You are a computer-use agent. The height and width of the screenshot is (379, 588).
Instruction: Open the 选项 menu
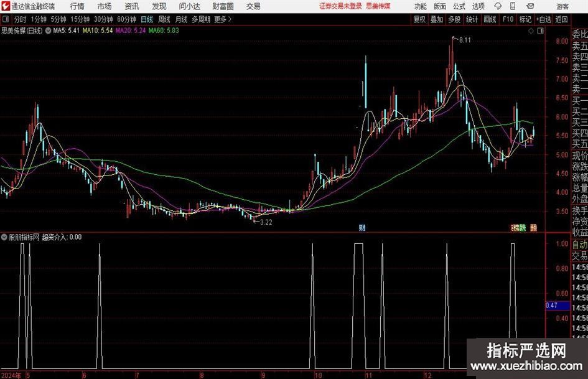click(x=478, y=6)
